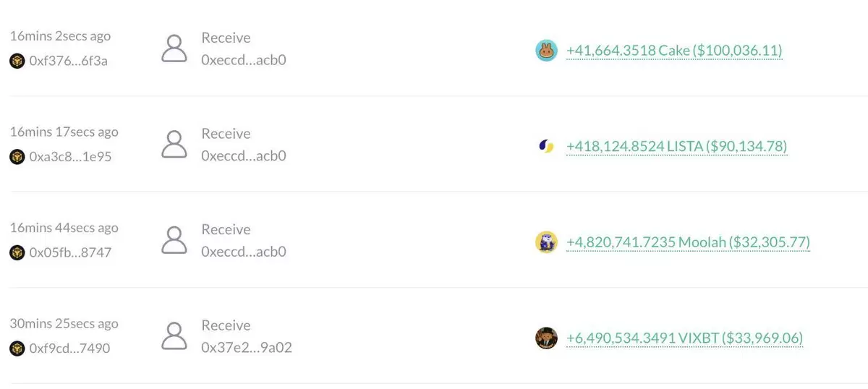This screenshot has height=389, width=868.
Task: Open the +41,664.3518 Cake amount link
Action: (x=674, y=51)
